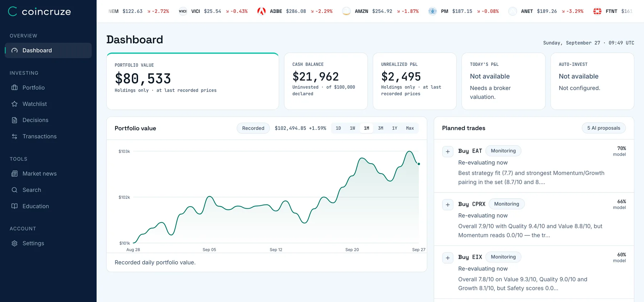Click the AMZN logo in the ticker
The height and width of the screenshot is (302, 644).
coord(346,11)
